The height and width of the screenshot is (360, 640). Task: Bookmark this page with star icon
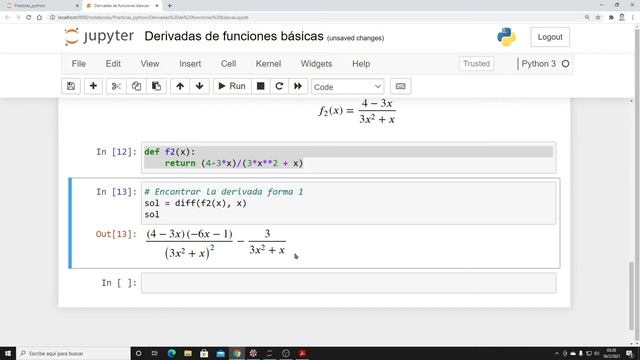[x=598, y=18]
